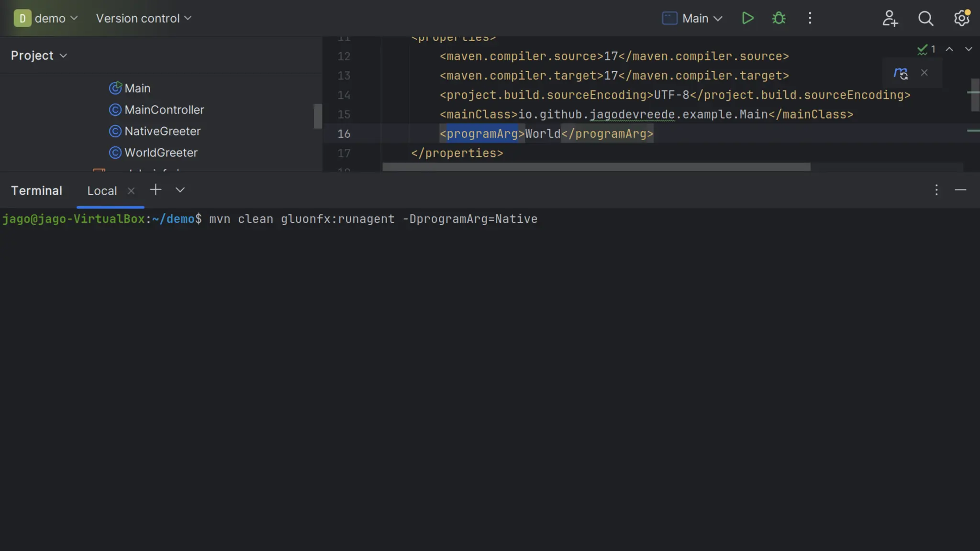Image resolution: width=980 pixels, height=551 pixels.
Task: Expand the terminal tabs chevron menu
Action: point(180,190)
